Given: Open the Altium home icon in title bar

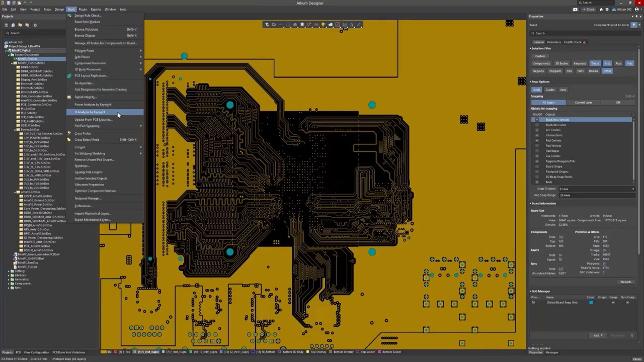Looking at the screenshot, I should click(601, 9).
